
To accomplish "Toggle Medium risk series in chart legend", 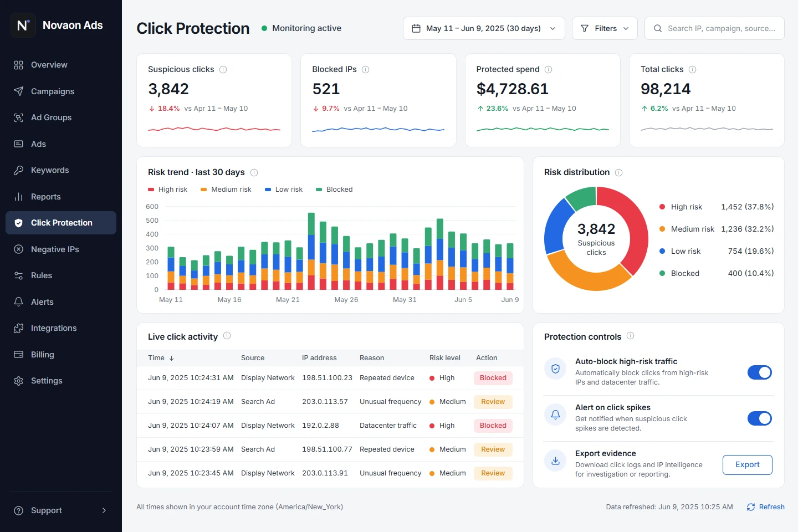I will tap(226, 190).
